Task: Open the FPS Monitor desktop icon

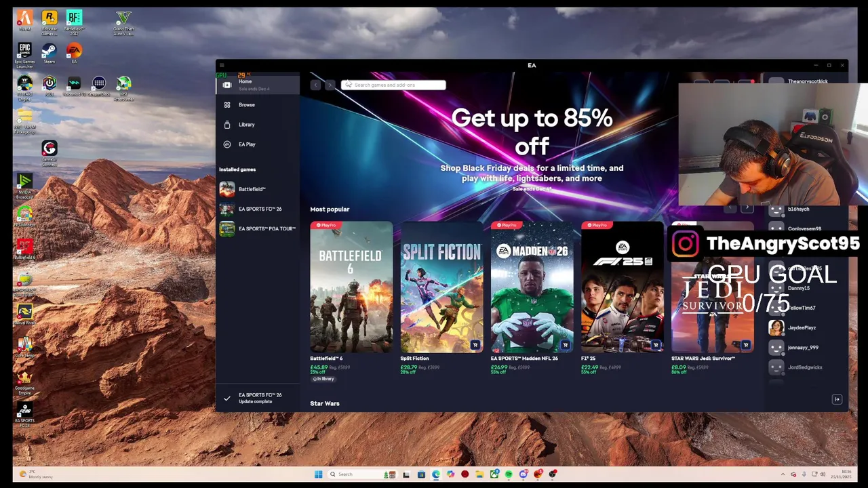Action: pyautogui.click(x=24, y=216)
